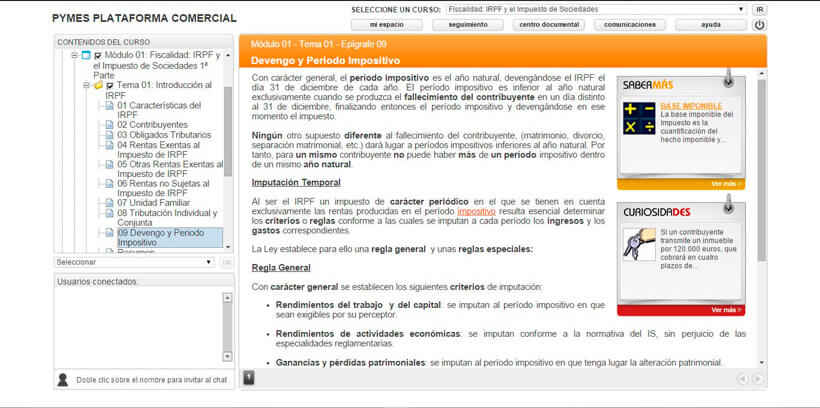Viewport: 820px width, 408px height.
Task: Open the seguimiento menu
Action: (x=468, y=25)
